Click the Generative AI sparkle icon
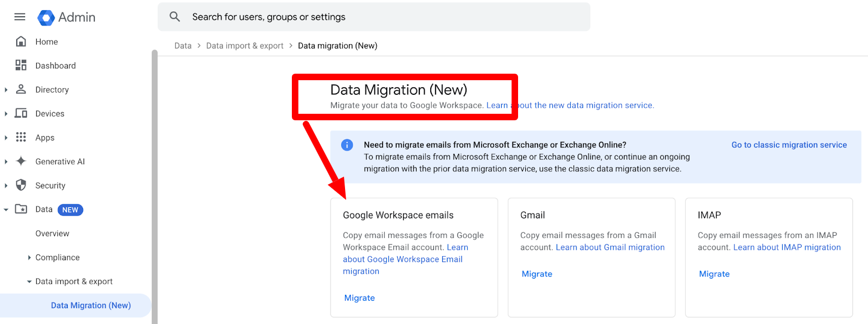Viewport: 868px width, 324px height. [21, 161]
